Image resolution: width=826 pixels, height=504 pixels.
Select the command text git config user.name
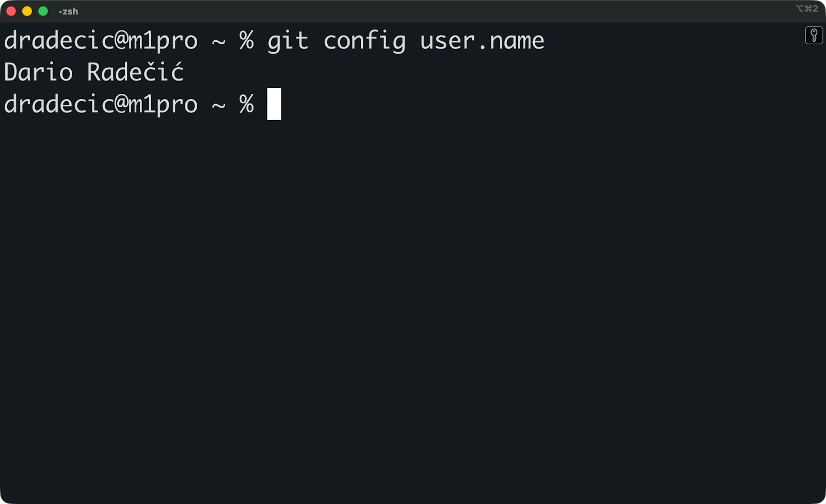point(405,40)
